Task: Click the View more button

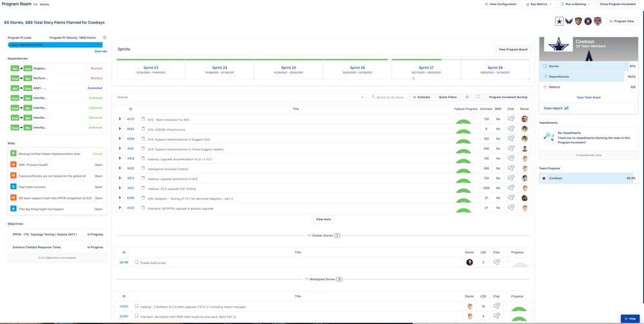Action: point(323,219)
